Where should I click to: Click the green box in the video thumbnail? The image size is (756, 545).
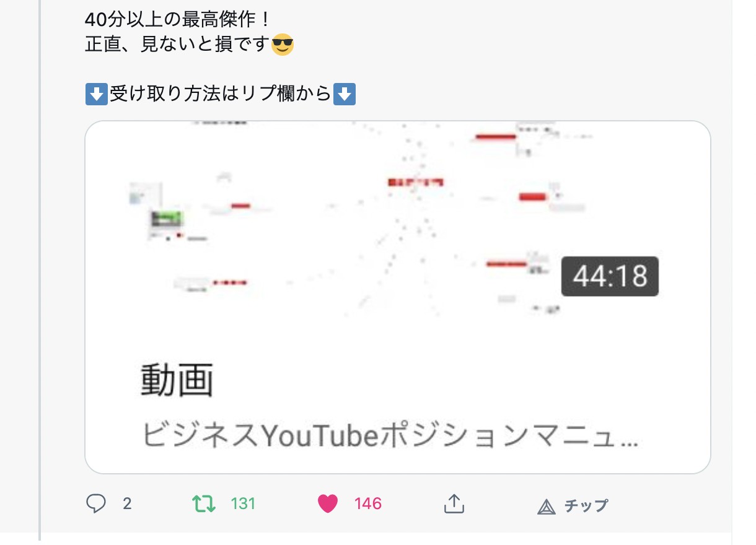[167, 218]
